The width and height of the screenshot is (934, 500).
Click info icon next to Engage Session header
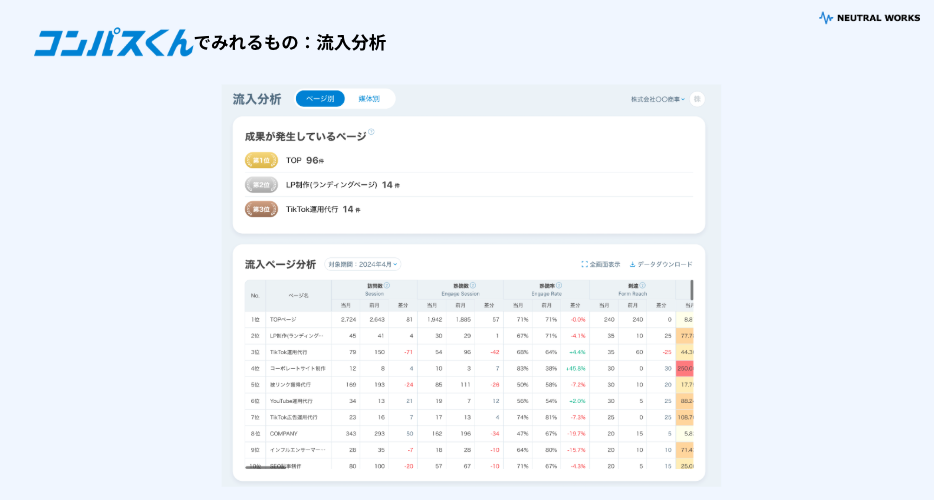click(x=473, y=285)
